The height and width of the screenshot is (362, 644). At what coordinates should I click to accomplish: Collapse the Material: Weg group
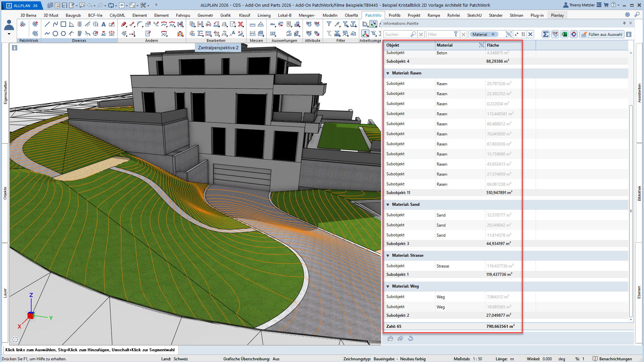click(388, 286)
